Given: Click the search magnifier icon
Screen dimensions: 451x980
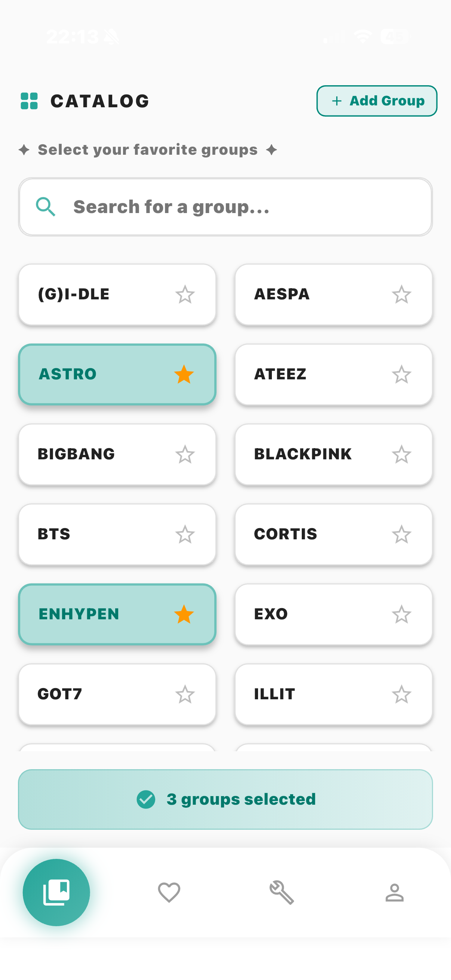Looking at the screenshot, I should point(46,207).
